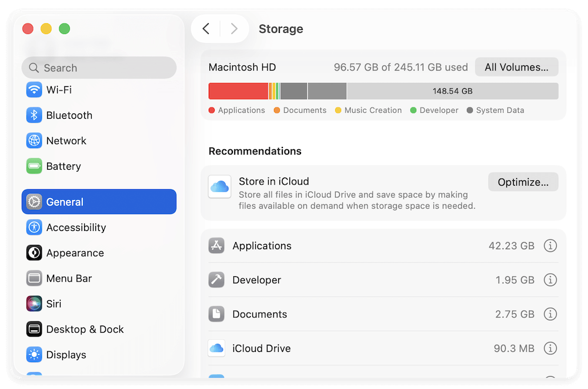Screen dimensions: 588x389
Task: Select the Desktop & Dock icon
Action: [34, 329]
